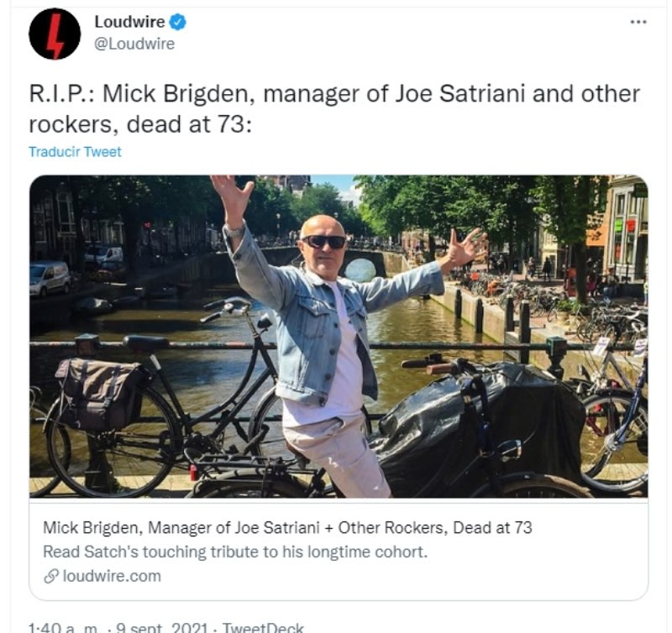
Task: Open the canal photo card image
Action: (339, 336)
